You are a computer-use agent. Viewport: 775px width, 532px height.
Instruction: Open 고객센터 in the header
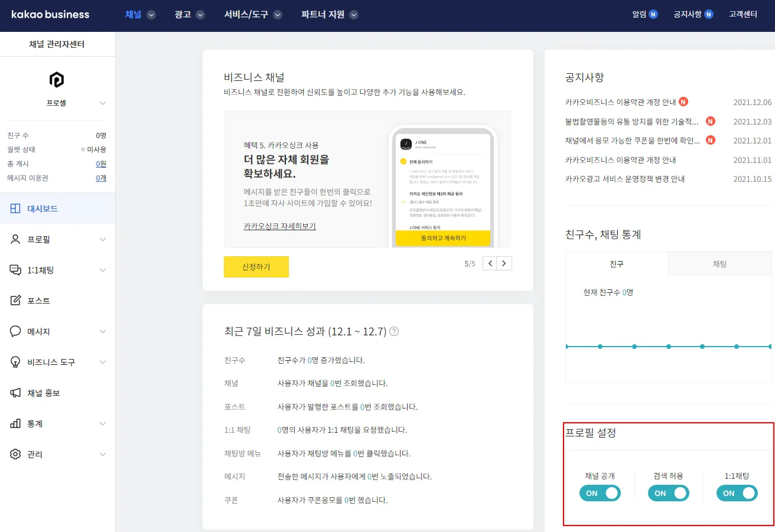[x=743, y=14]
